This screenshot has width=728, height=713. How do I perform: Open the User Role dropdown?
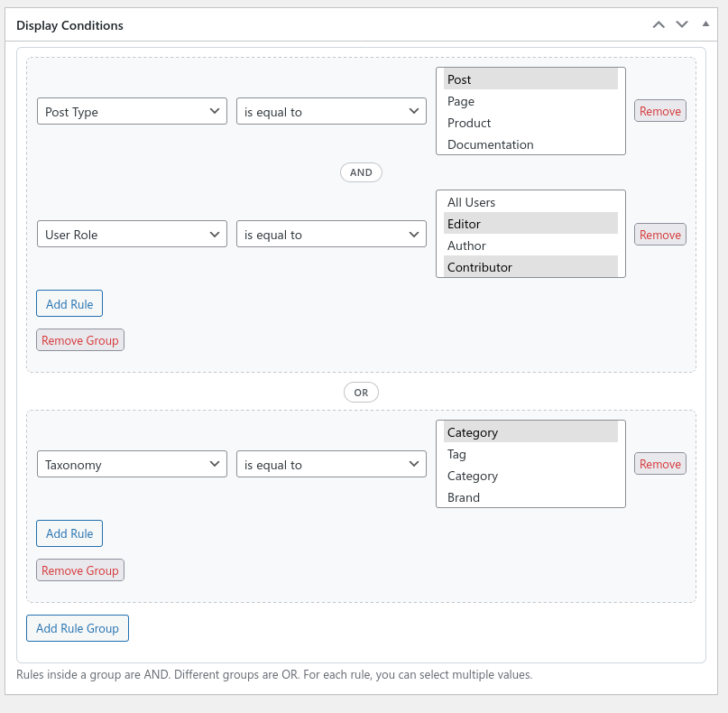[132, 234]
